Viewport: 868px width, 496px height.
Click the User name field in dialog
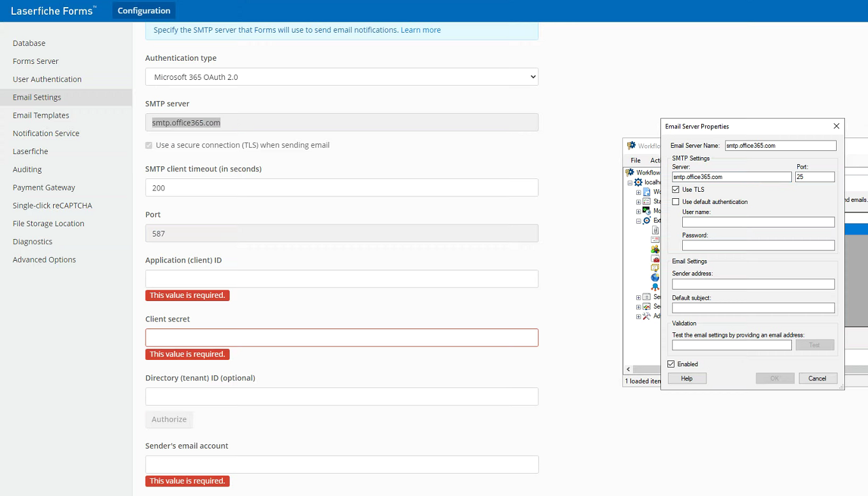758,222
